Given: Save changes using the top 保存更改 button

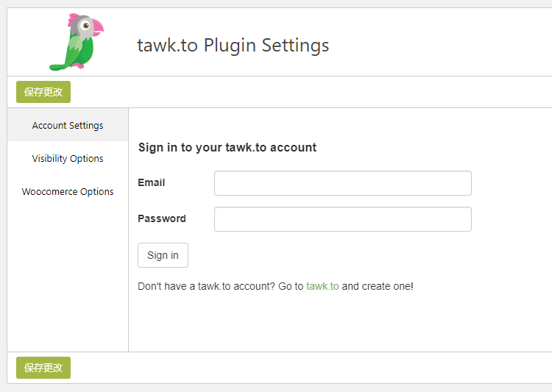Looking at the screenshot, I should pos(43,92).
